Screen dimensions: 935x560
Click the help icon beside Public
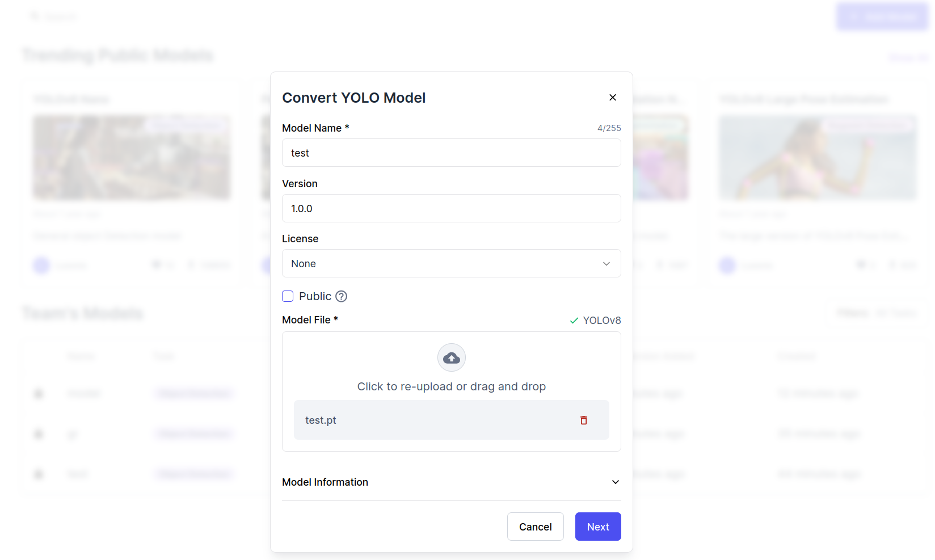341,296
